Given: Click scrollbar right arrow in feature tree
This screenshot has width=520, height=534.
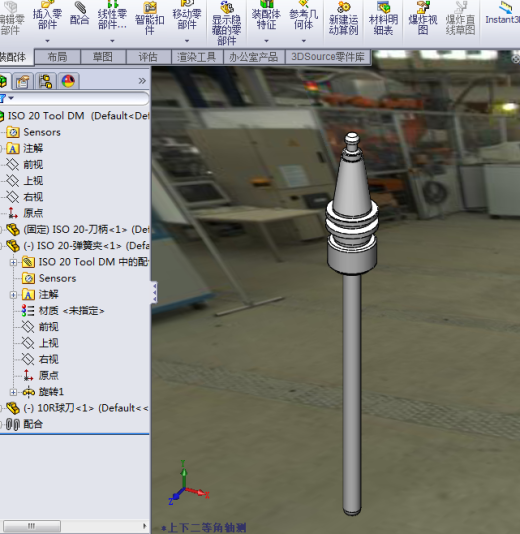Looking at the screenshot, I should tap(145, 526).
